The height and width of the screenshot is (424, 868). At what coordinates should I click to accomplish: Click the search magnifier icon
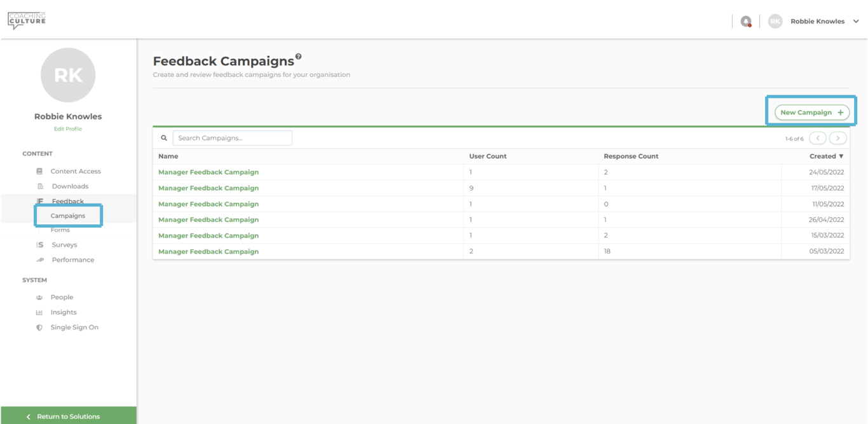tap(164, 138)
